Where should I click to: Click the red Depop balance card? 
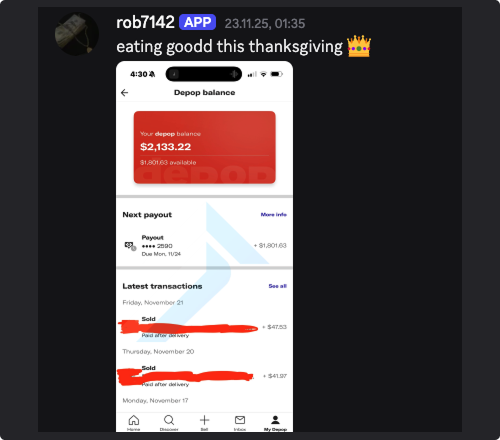coord(204,147)
